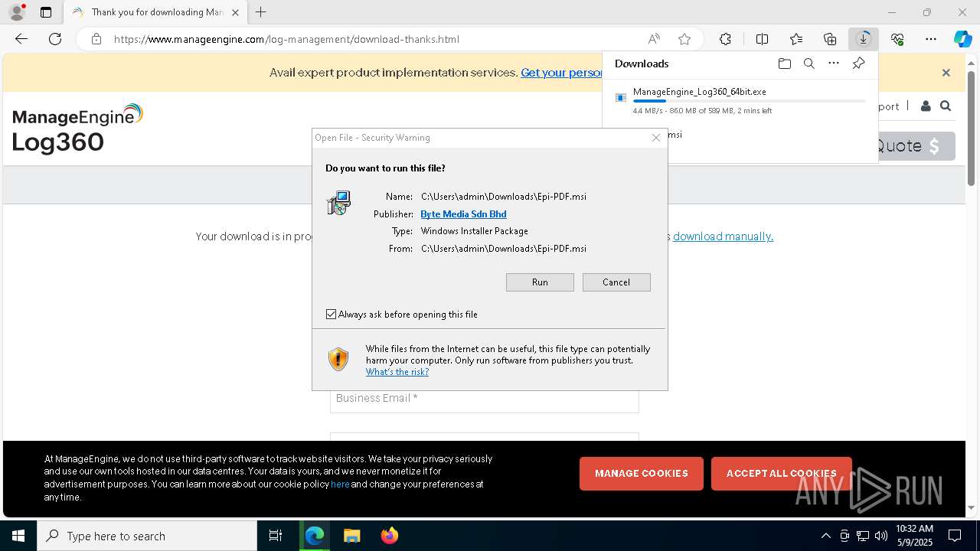The width and height of the screenshot is (980, 551).
Task: Show hidden system tray icons
Action: click(825, 536)
